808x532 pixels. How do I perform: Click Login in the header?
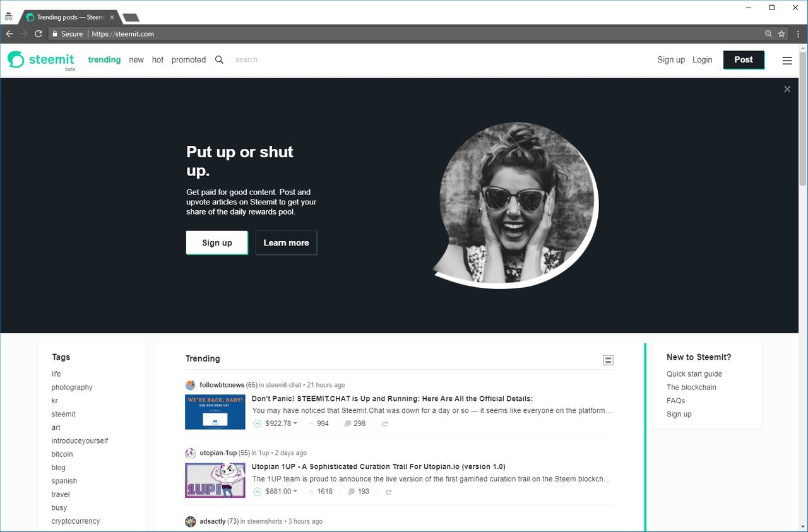[x=702, y=60]
